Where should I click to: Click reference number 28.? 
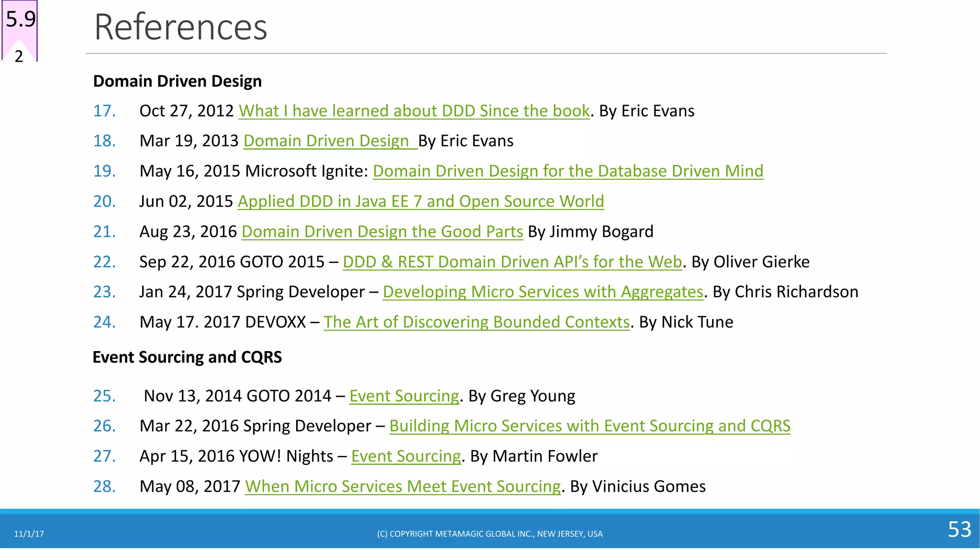tap(104, 486)
